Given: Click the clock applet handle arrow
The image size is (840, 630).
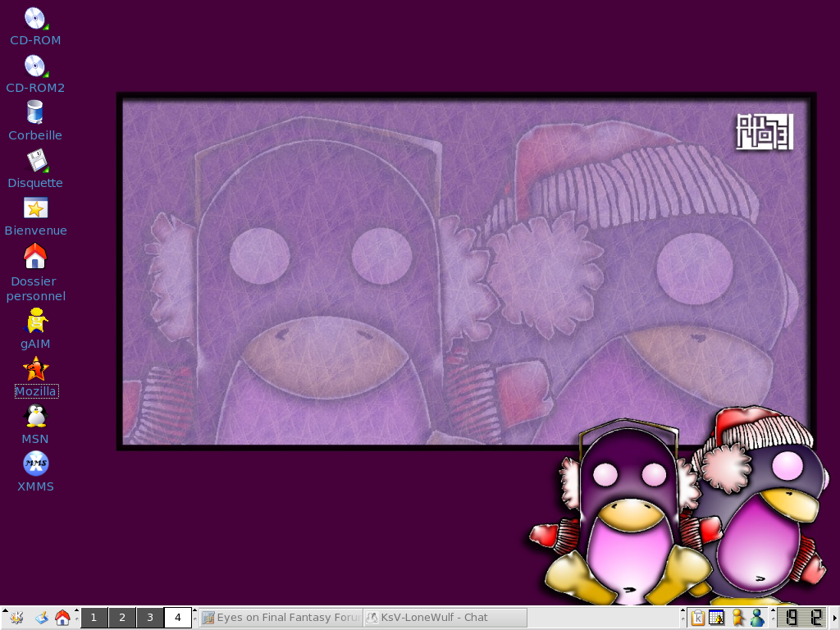Looking at the screenshot, I should coord(773,610).
